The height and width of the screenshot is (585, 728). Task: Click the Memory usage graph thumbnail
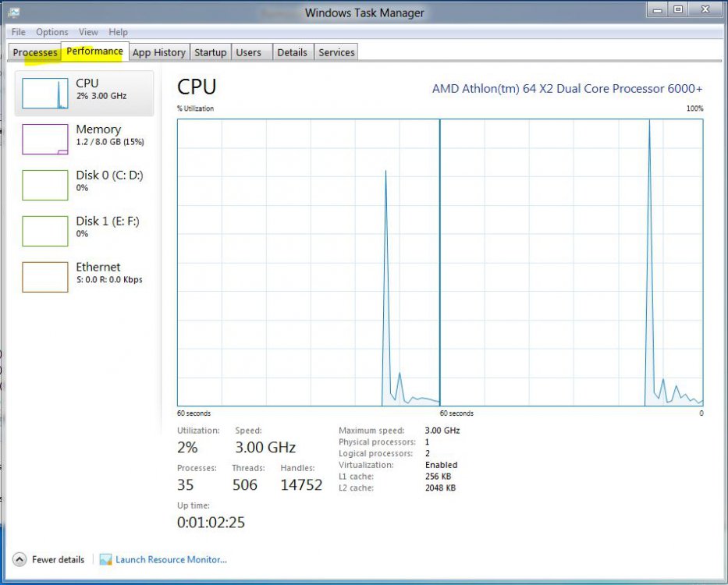point(45,139)
